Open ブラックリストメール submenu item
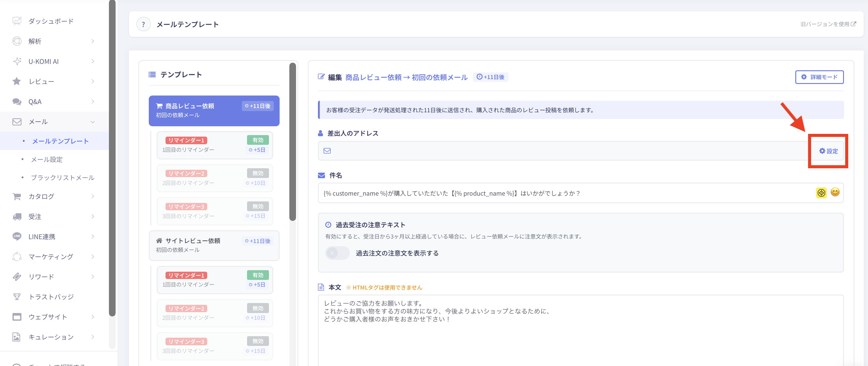The height and width of the screenshot is (366, 868). click(x=63, y=178)
